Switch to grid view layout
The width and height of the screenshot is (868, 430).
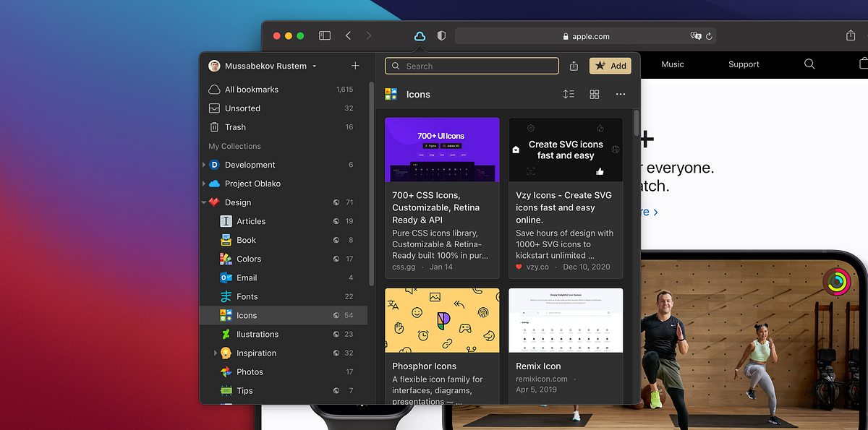coord(594,94)
